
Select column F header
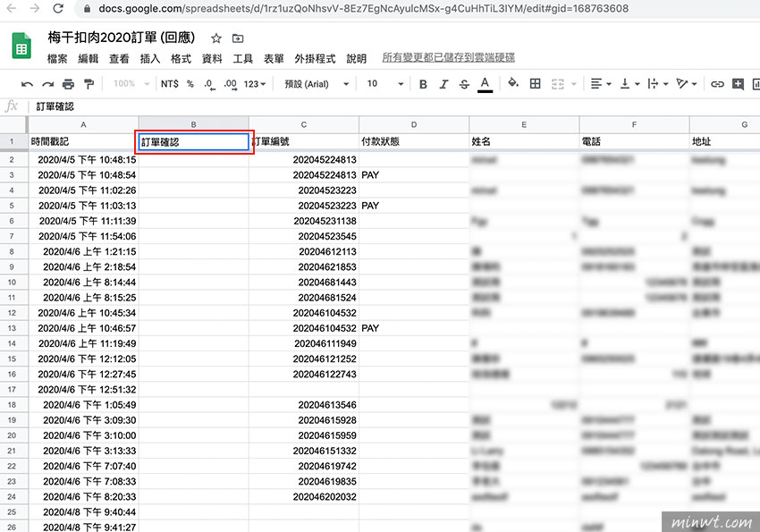[x=634, y=124]
